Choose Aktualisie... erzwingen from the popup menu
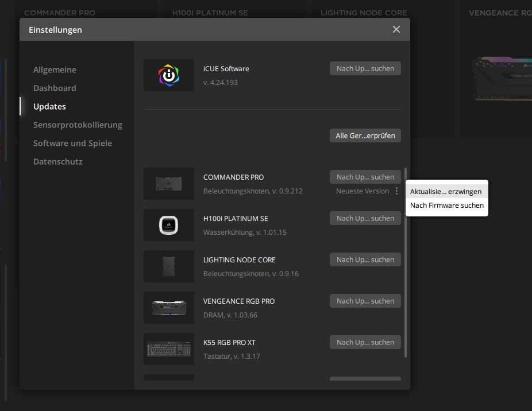This screenshot has height=411, width=532. (x=446, y=191)
